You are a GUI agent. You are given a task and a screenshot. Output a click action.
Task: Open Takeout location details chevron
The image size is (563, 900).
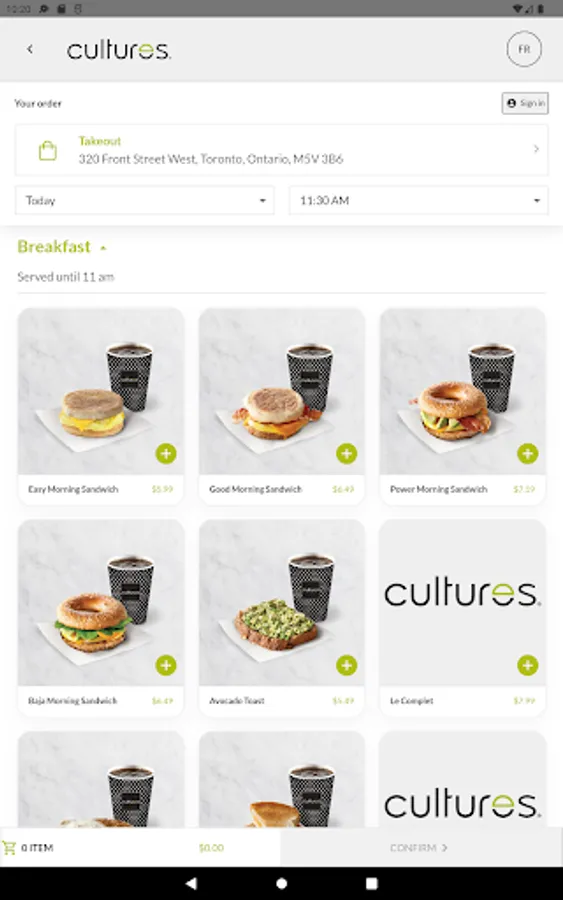(536, 149)
